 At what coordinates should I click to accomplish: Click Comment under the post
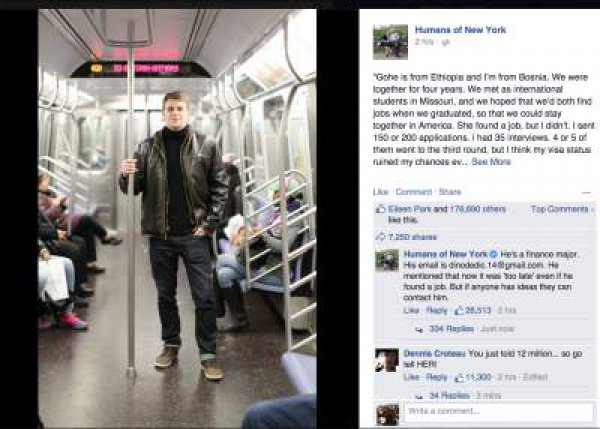pos(413,192)
